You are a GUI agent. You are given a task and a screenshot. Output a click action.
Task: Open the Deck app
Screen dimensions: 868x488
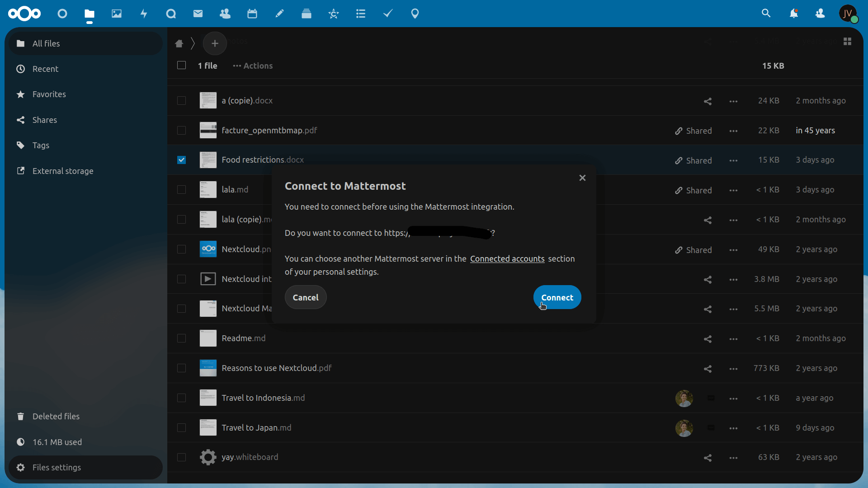[307, 14]
